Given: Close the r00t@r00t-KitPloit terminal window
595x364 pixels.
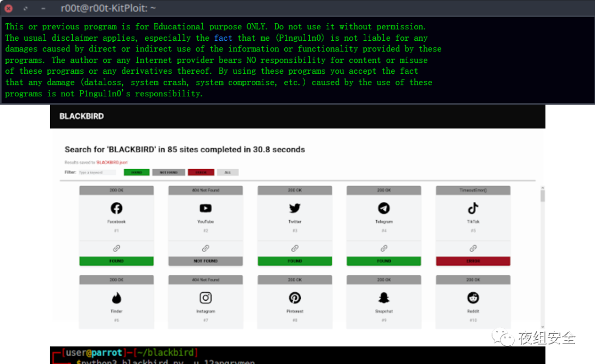Looking at the screenshot, I should click(x=8, y=8).
